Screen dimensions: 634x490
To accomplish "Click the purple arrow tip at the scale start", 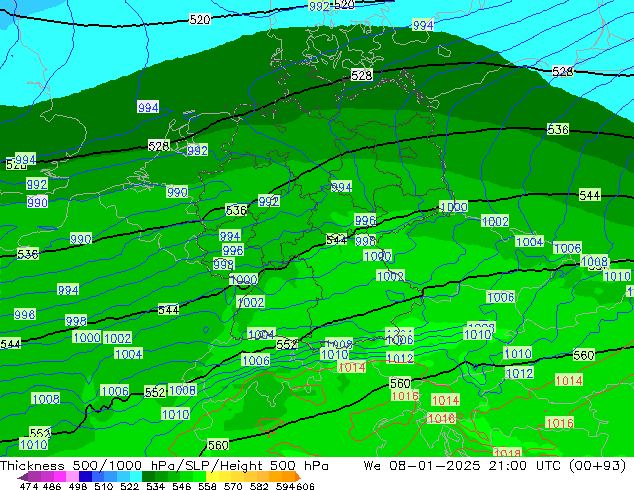I will tap(23, 477).
